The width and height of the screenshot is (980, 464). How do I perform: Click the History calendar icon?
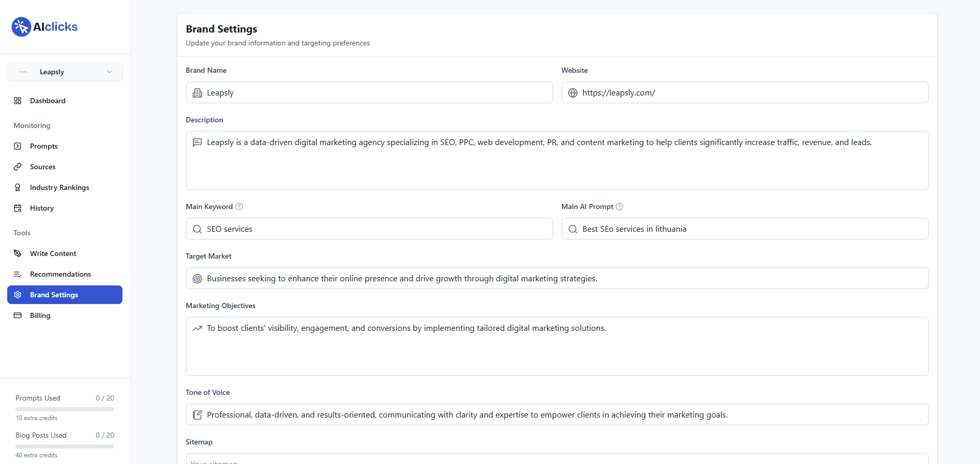18,208
